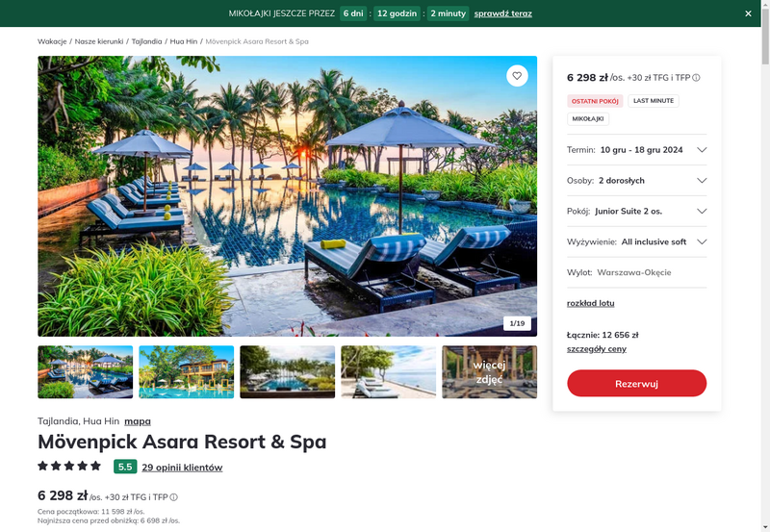Open Nasze kierunki breadcrumb
770x532 pixels.
click(x=99, y=41)
